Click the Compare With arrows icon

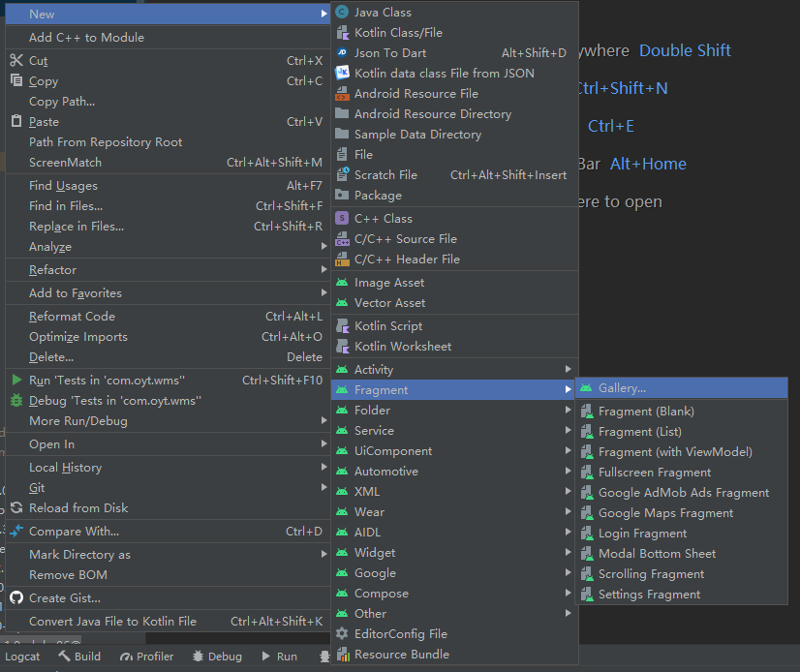coord(16,531)
